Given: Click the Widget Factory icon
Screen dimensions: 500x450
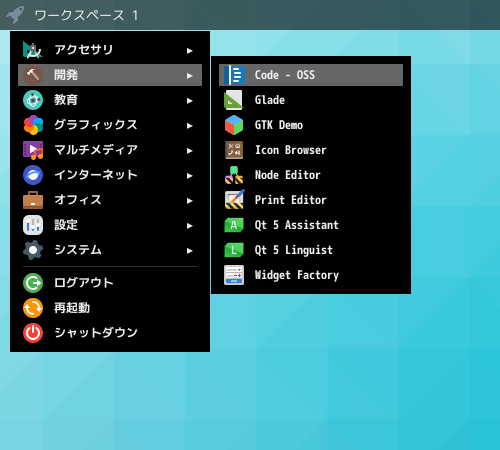Looking at the screenshot, I should click(x=234, y=275).
